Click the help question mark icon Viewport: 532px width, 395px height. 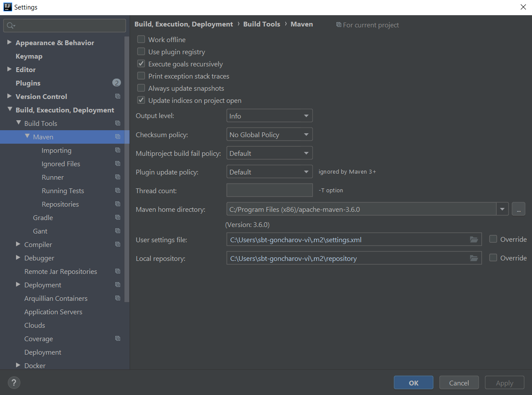tap(14, 382)
